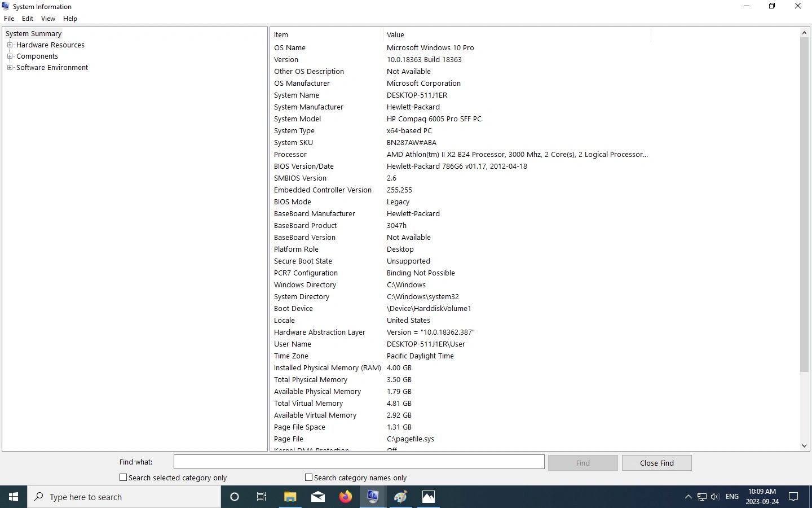Open the View menu
The height and width of the screenshot is (508, 812).
(48, 19)
